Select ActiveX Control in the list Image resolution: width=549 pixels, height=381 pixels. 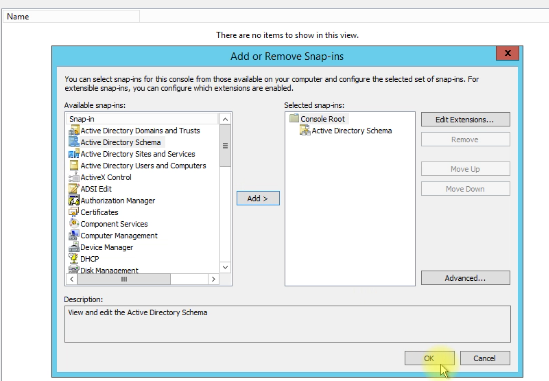point(106,177)
